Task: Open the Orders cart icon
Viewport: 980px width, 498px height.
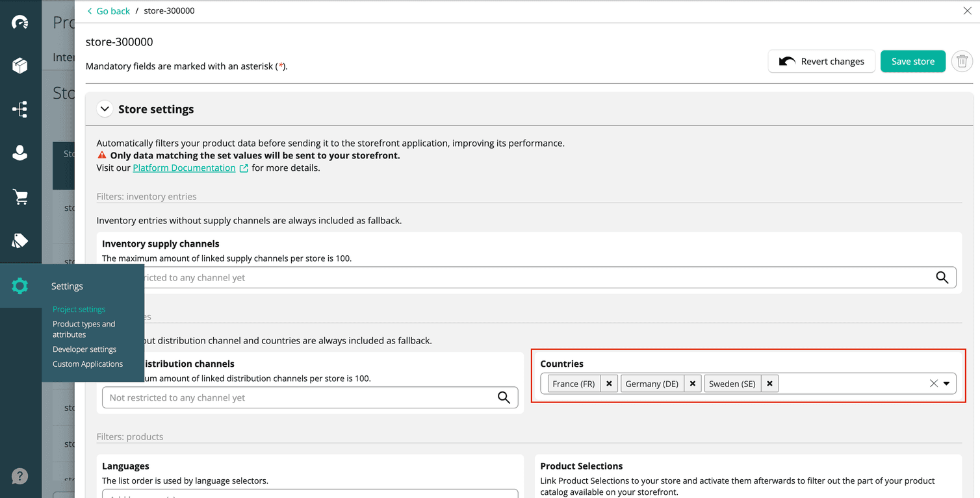Action: point(20,196)
